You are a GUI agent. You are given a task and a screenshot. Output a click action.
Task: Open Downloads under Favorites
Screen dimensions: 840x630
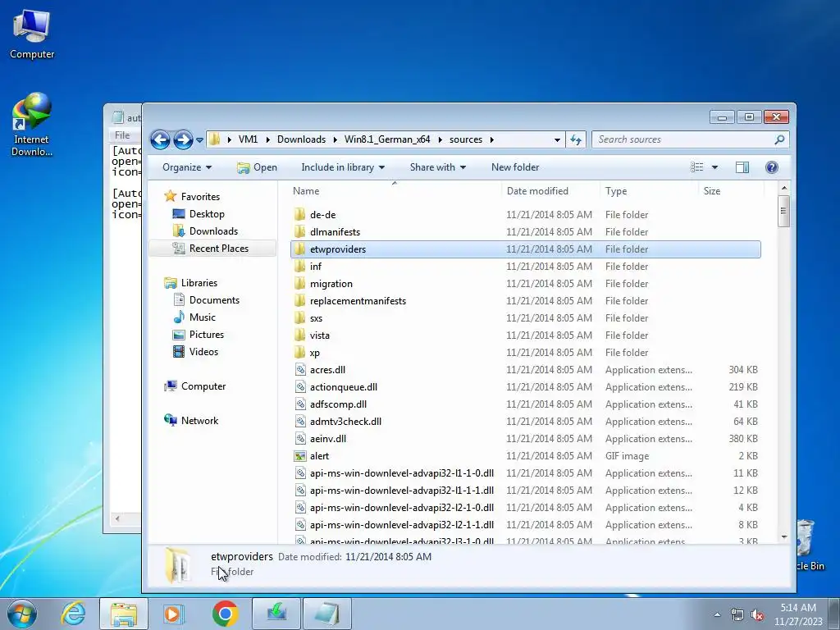click(213, 231)
